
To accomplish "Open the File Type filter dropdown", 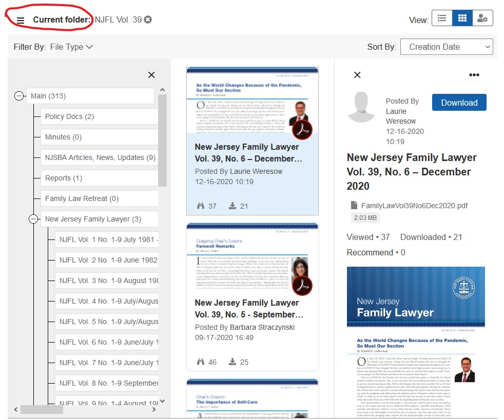I will tap(71, 47).
